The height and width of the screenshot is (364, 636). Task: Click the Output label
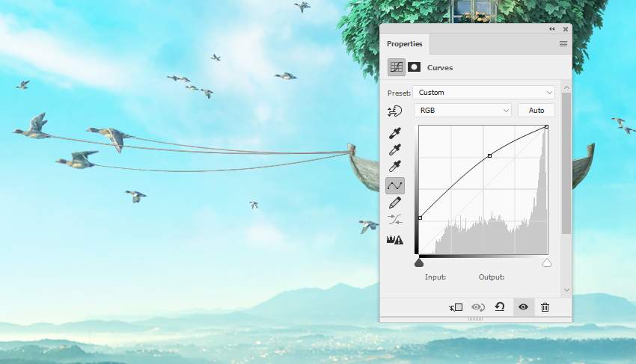pos(491,277)
